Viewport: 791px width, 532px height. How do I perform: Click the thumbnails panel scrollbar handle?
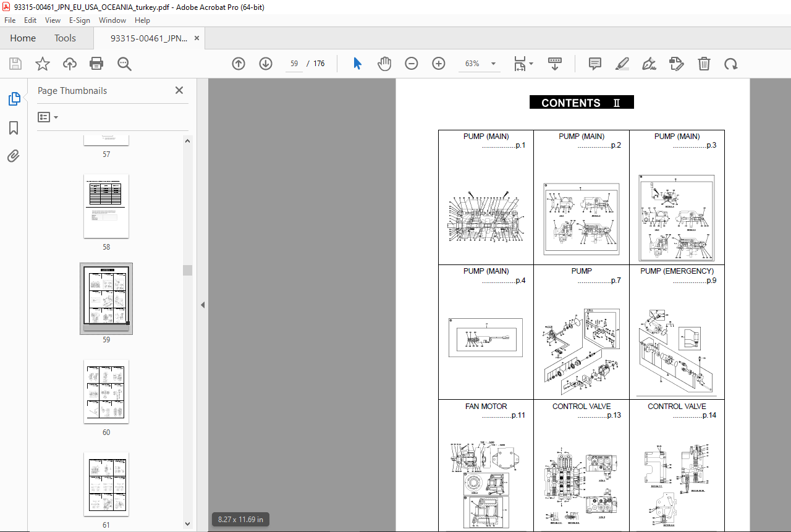[187, 270]
